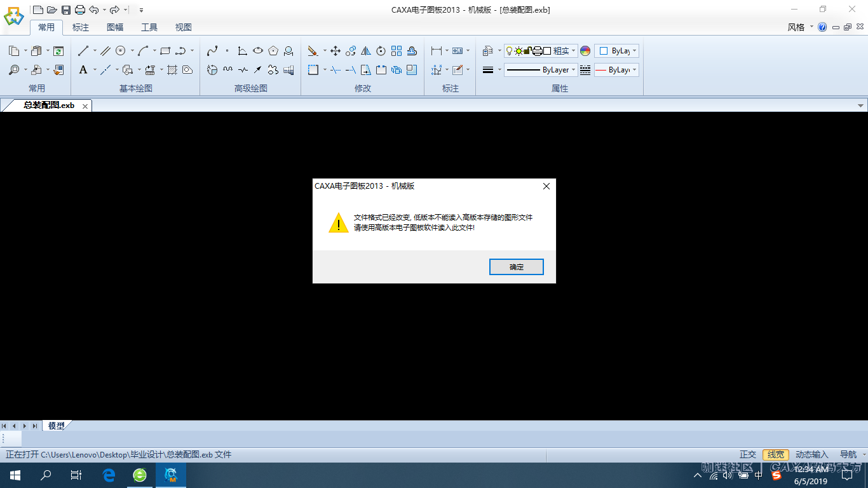Click the document tab list arrow at right
This screenshot has width=868, height=488.
861,105
